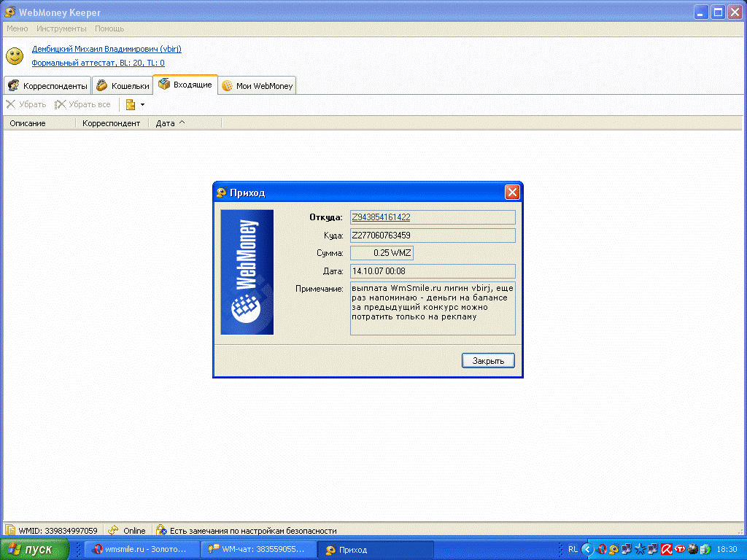
Task: Click the RL language indicator in tray
Action: (573, 549)
